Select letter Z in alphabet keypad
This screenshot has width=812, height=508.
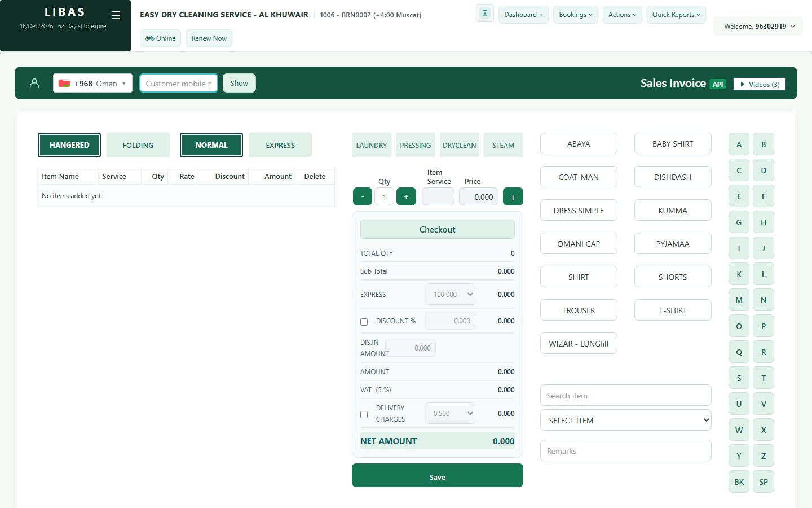[764, 456]
